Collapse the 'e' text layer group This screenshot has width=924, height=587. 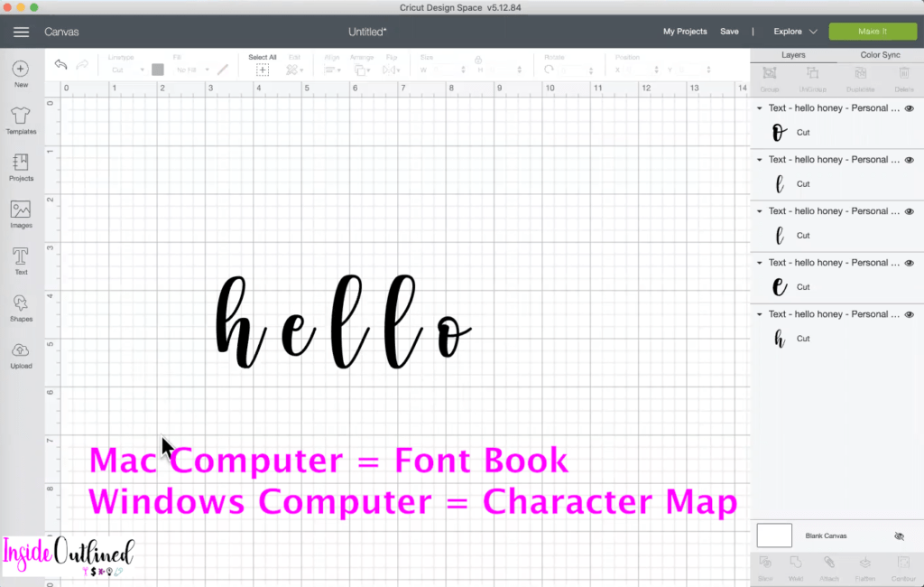click(x=760, y=263)
